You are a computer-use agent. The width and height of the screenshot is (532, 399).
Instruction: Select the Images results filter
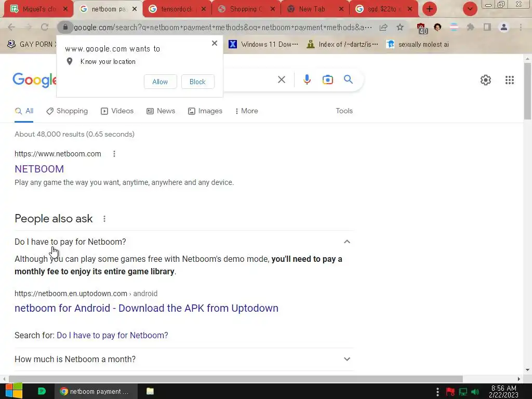(205, 111)
